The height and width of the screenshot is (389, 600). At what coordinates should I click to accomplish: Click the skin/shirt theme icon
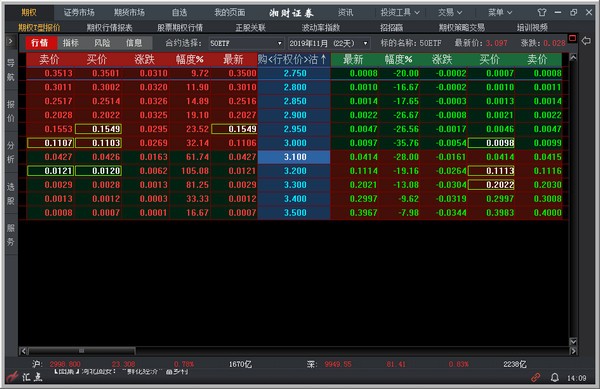[x=542, y=13]
